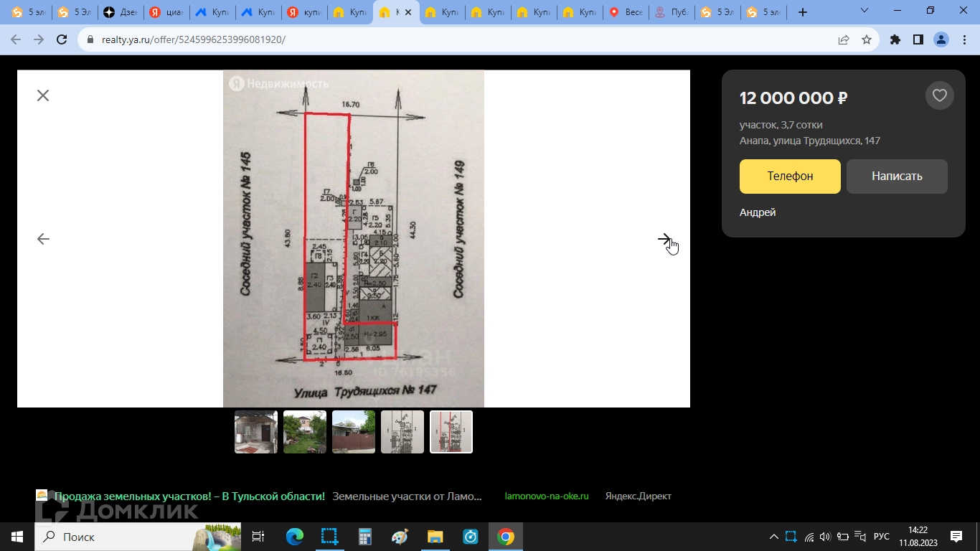Launch Microsoft Edge from the taskbar
This screenshot has width=980, height=551.
pyautogui.click(x=294, y=537)
